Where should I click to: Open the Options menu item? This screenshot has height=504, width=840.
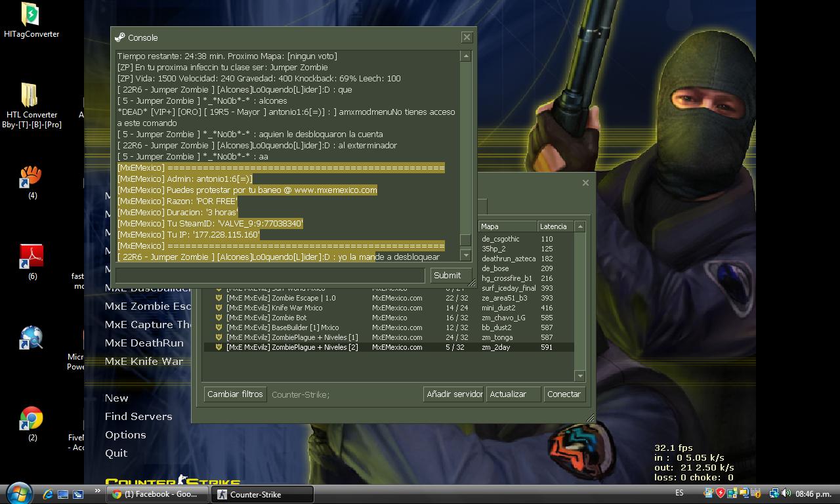tap(125, 434)
